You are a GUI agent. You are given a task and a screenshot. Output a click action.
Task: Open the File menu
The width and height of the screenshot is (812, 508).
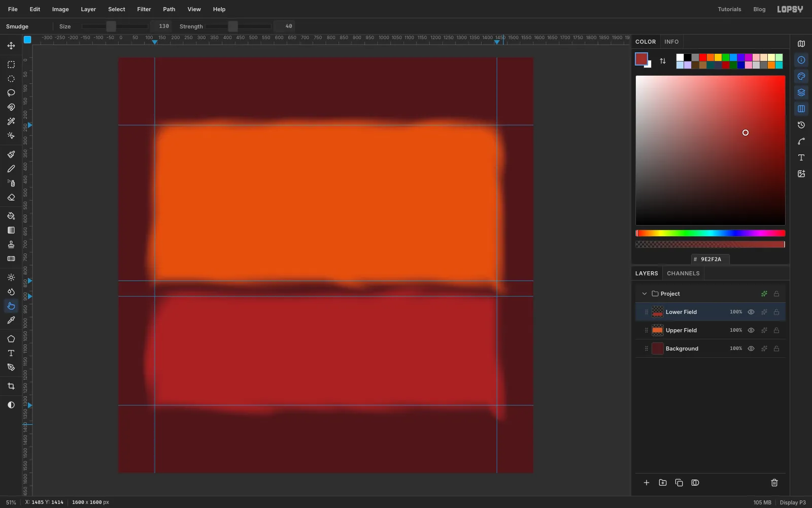pos(13,9)
